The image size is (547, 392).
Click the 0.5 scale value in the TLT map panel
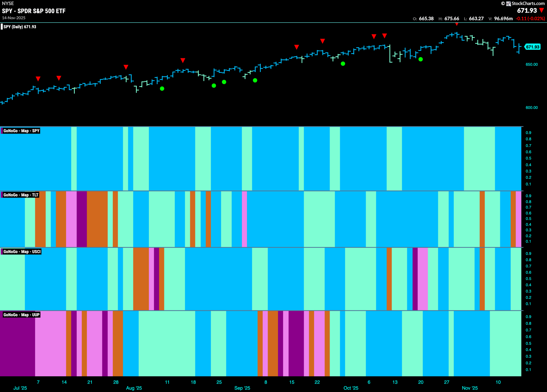point(528,219)
